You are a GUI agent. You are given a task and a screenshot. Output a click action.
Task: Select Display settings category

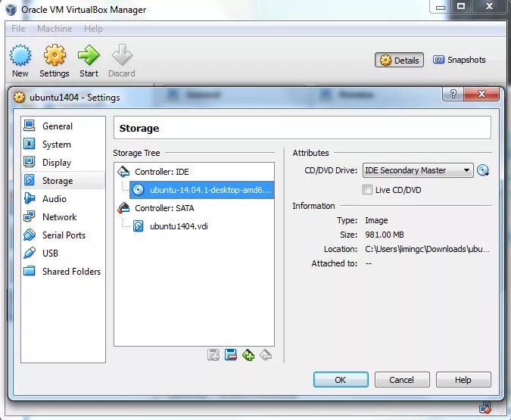pyautogui.click(x=64, y=162)
